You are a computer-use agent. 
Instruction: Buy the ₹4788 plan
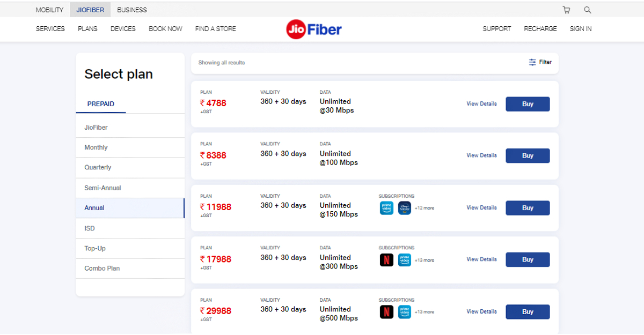click(x=528, y=104)
